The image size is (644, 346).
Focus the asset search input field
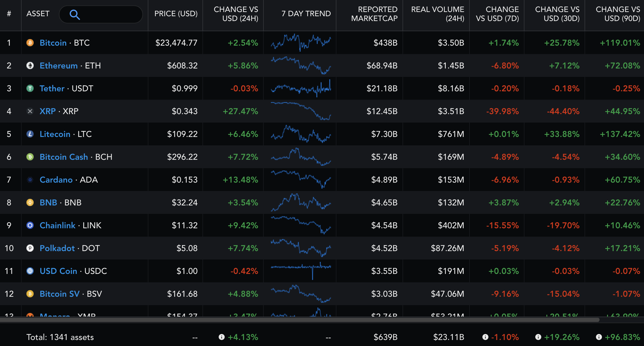tap(101, 14)
